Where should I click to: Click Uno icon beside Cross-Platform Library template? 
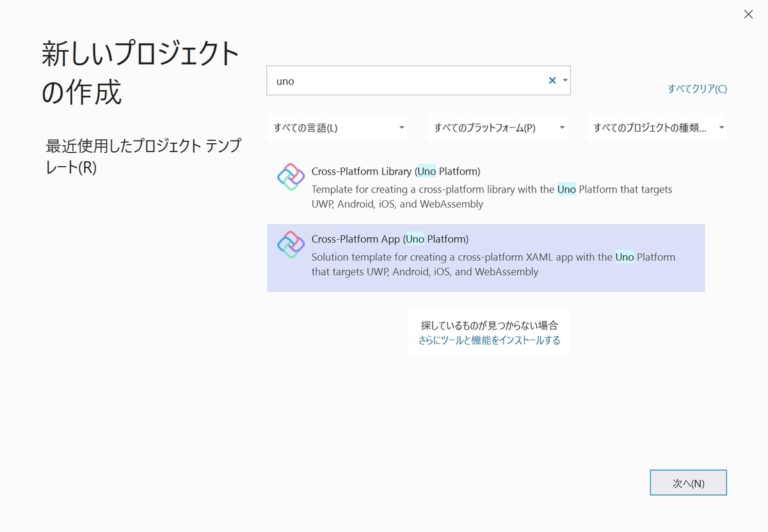pos(291,177)
